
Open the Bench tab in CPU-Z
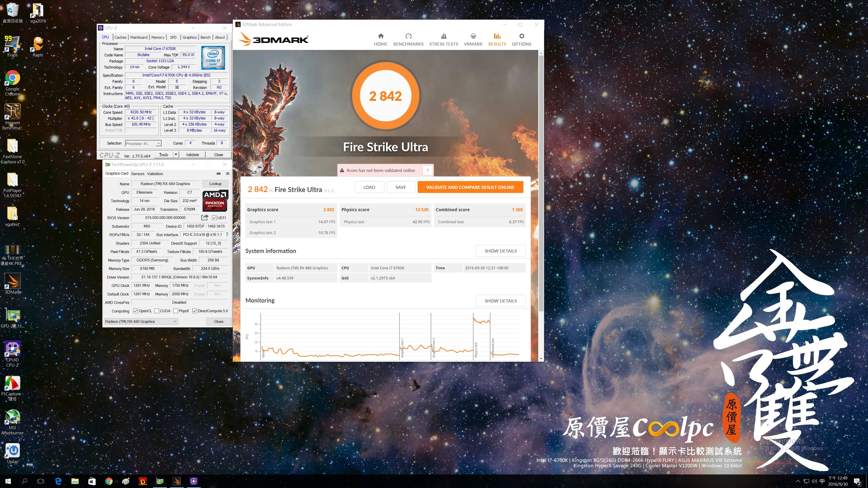(x=205, y=37)
